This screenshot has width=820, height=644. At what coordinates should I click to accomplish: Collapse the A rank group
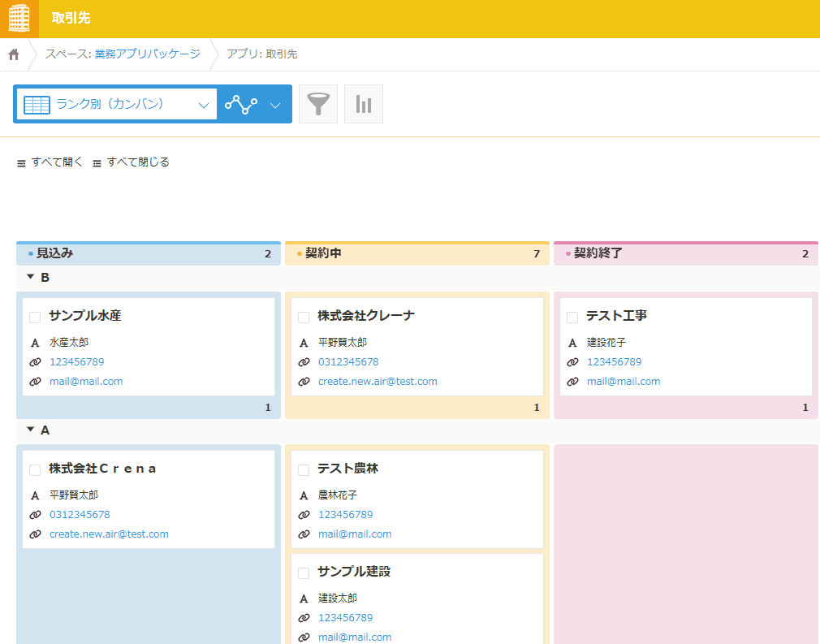click(x=30, y=429)
